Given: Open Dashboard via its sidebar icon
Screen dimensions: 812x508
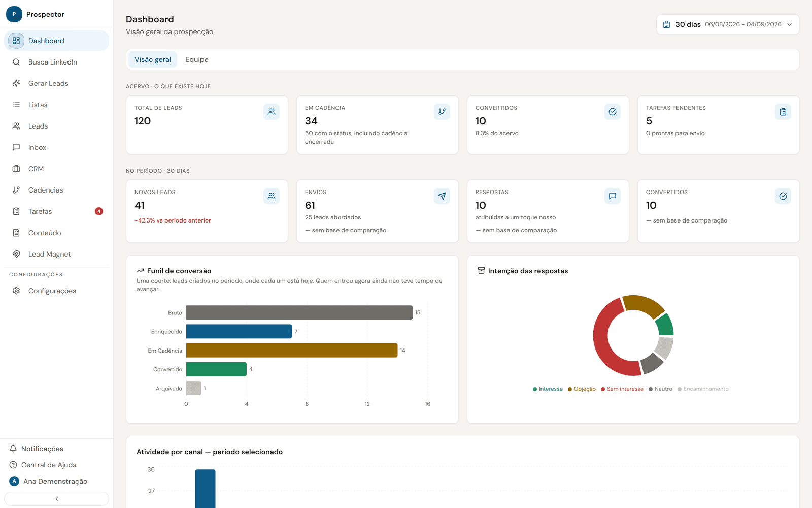Looking at the screenshot, I should (16, 41).
